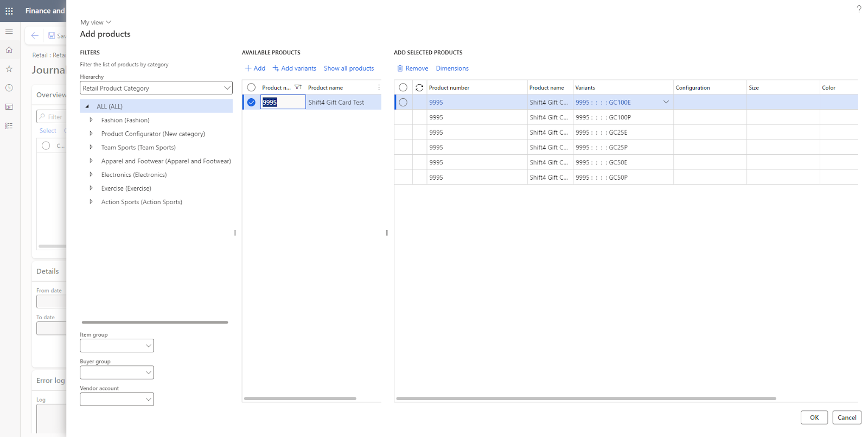
Task: Select the GC100E variant row radio button
Action: pos(403,102)
